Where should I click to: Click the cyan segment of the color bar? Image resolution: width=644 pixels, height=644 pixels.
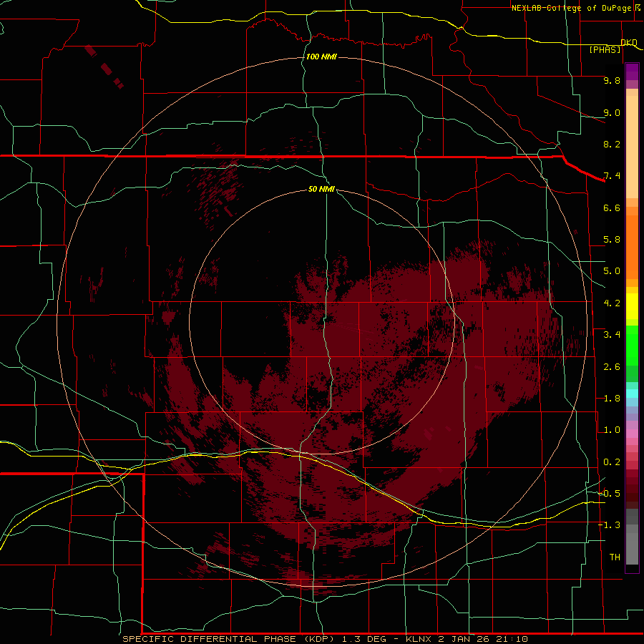(x=632, y=394)
